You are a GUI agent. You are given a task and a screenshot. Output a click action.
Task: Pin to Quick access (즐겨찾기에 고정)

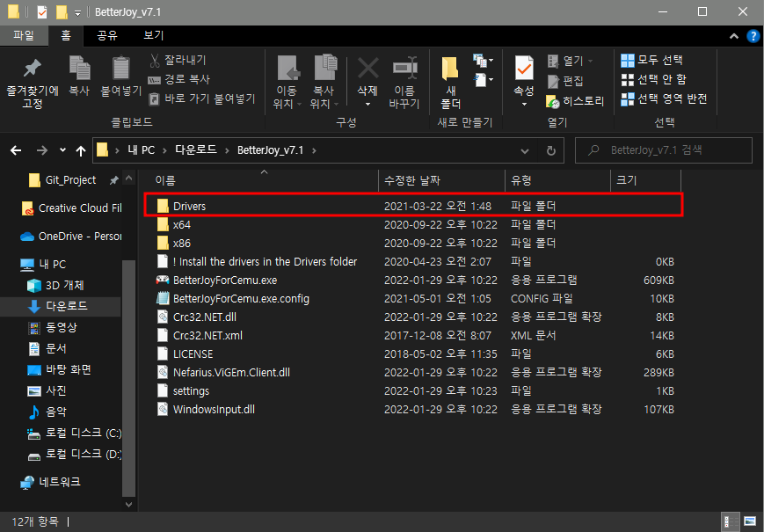(x=33, y=82)
